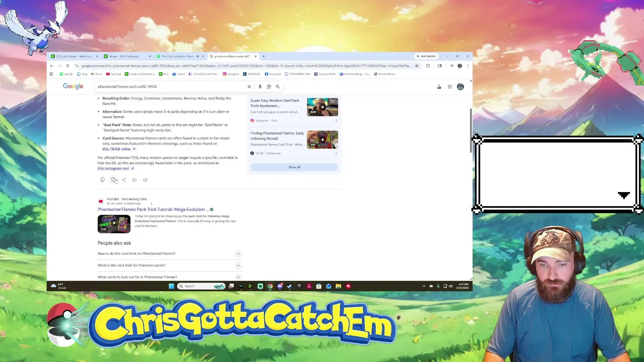Open Chrome bookmarks apps shortcut
This screenshot has height=362, width=644.
point(51,74)
